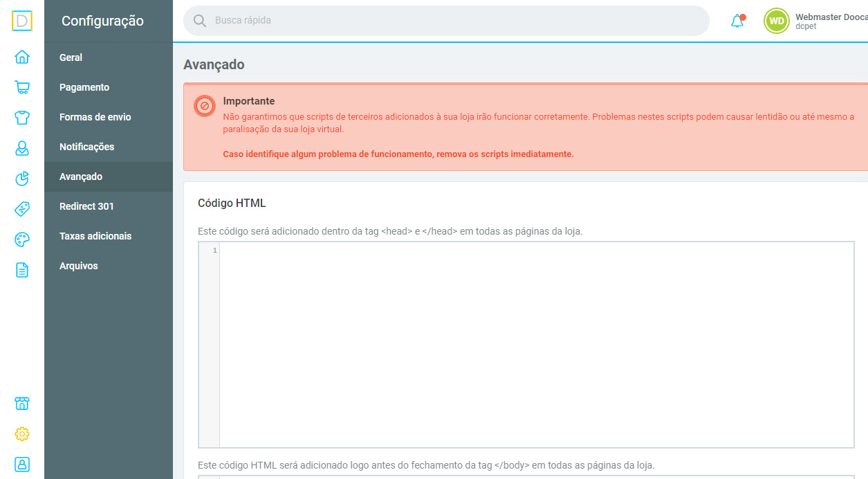Open Redirect 301 settings

pyautogui.click(x=109, y=206)
